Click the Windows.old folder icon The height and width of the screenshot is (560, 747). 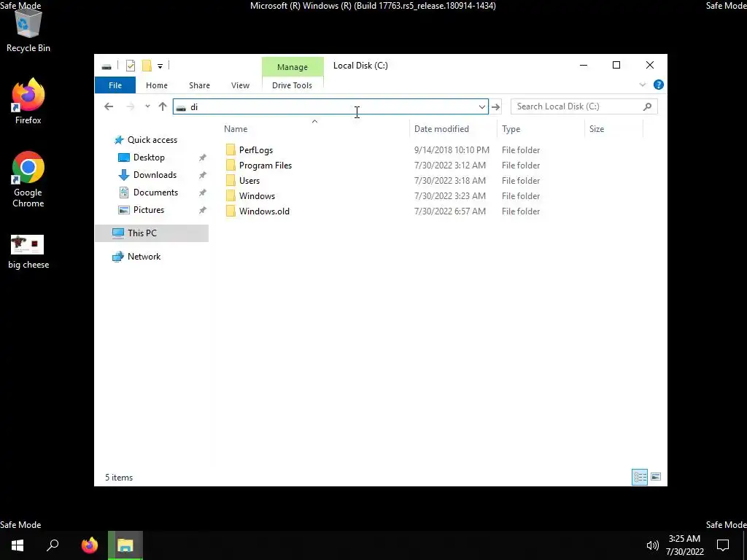click(x=231, y=211)
